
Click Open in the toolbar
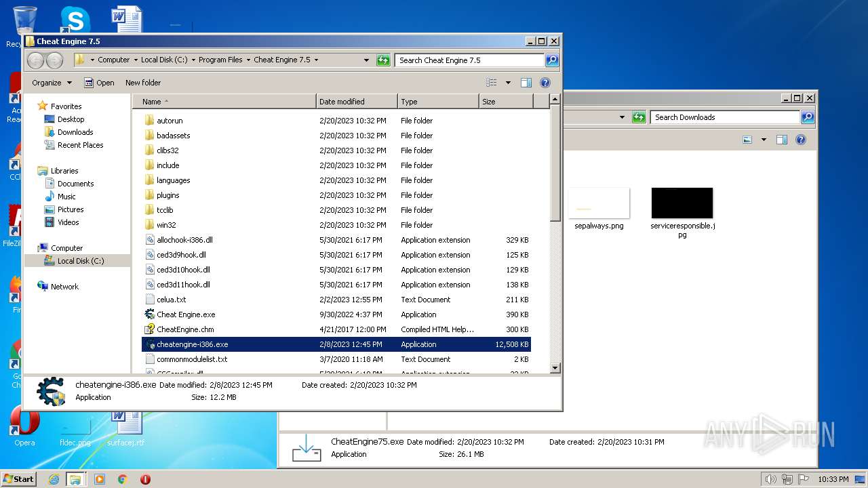coord(99,83)
